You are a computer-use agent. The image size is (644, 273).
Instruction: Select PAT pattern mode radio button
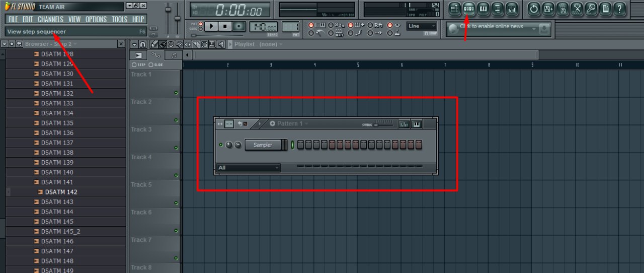[201, 24]
